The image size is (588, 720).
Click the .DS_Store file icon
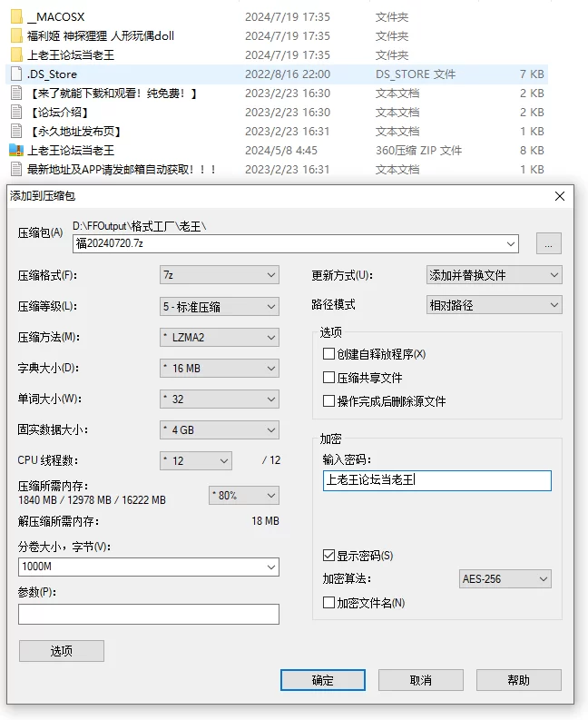pyautogui.click(x=16, y=74)
